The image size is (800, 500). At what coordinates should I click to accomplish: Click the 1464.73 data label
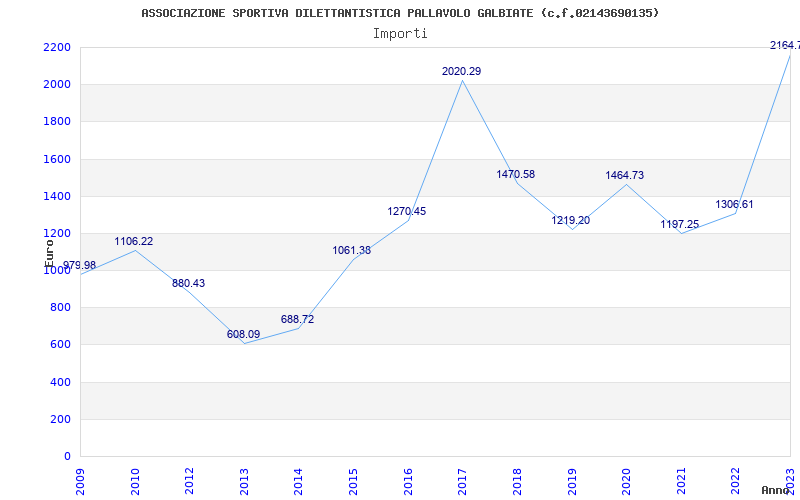coord(624,175)
